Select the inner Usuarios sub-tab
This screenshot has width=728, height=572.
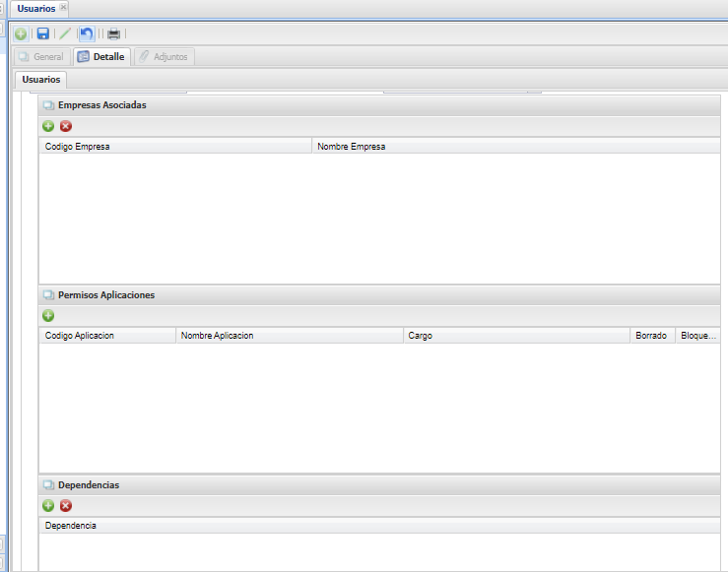pyautogui.click(x=40, y=79)
